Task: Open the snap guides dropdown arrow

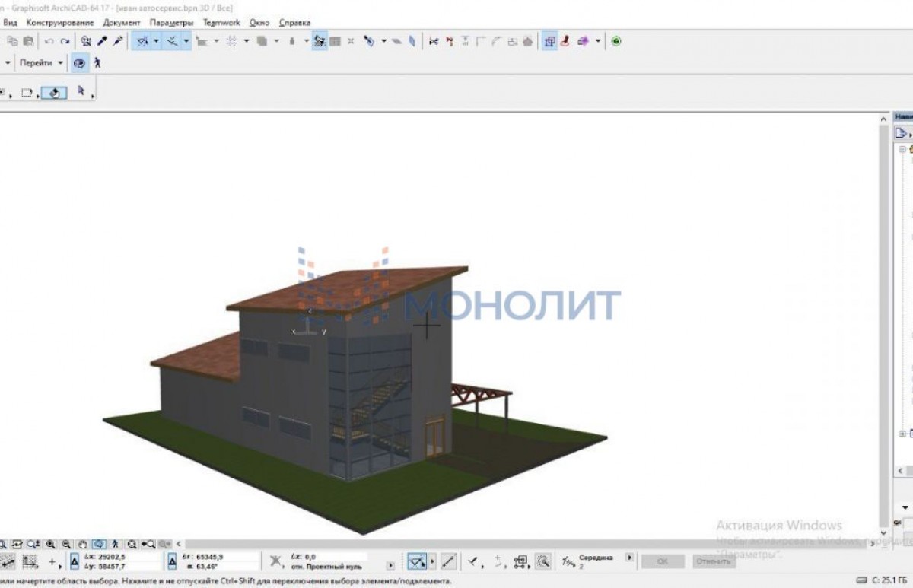Action: pyautogui.click(x=186, y=41)
